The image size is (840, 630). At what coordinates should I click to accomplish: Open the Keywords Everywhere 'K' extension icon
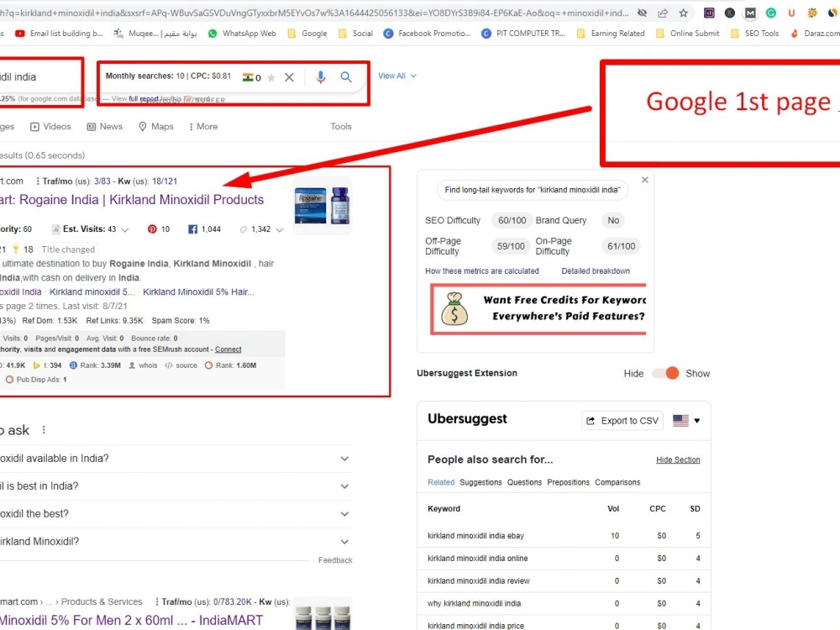(730, 13)
